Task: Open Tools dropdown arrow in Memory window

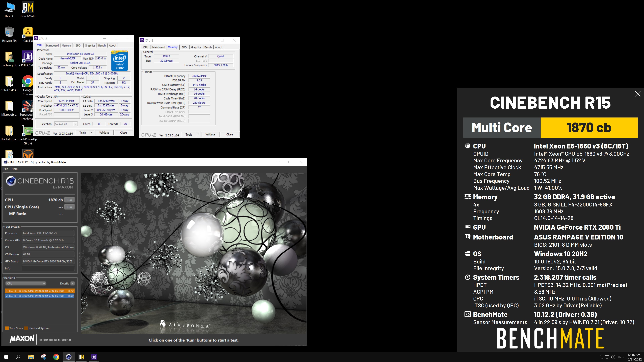Action: [x=198, y=134]
